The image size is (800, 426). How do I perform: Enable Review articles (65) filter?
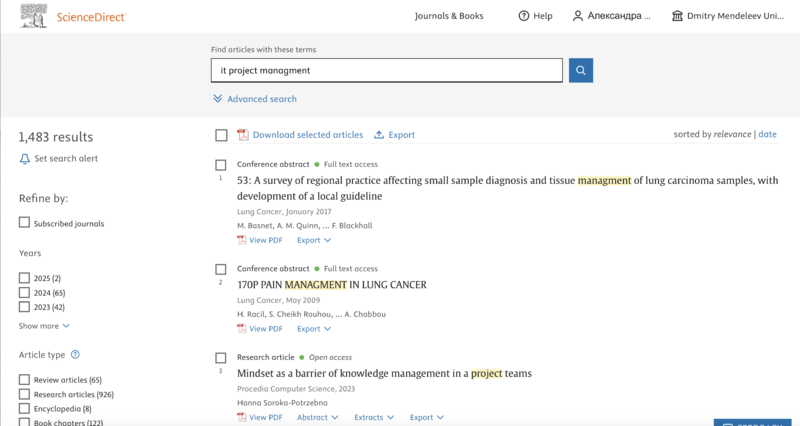coord(25,380)
